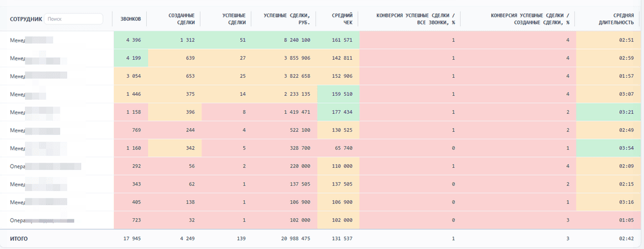The height and width of the screenshot is (249, 644).
Task: Select the calls cell 1 160
Action: click(131, 148)
